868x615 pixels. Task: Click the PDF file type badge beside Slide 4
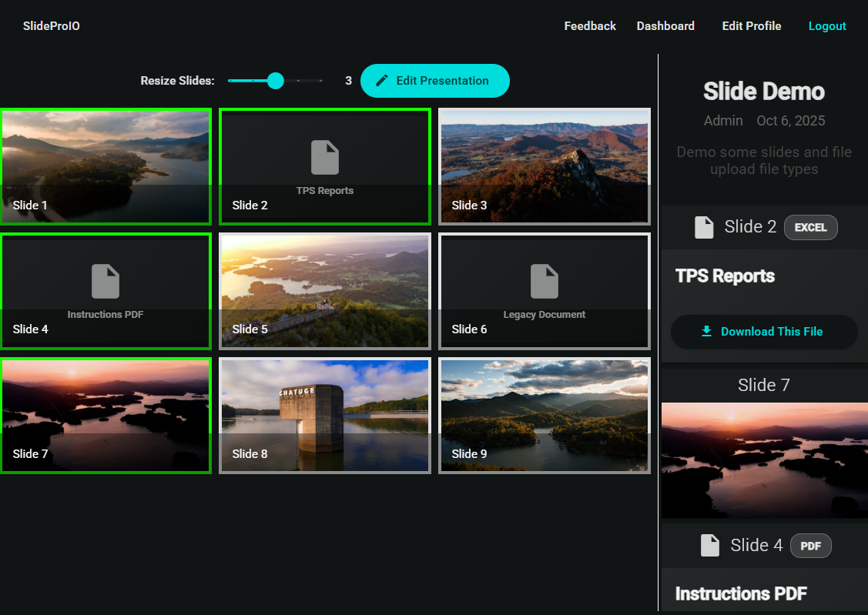[811, 545]
